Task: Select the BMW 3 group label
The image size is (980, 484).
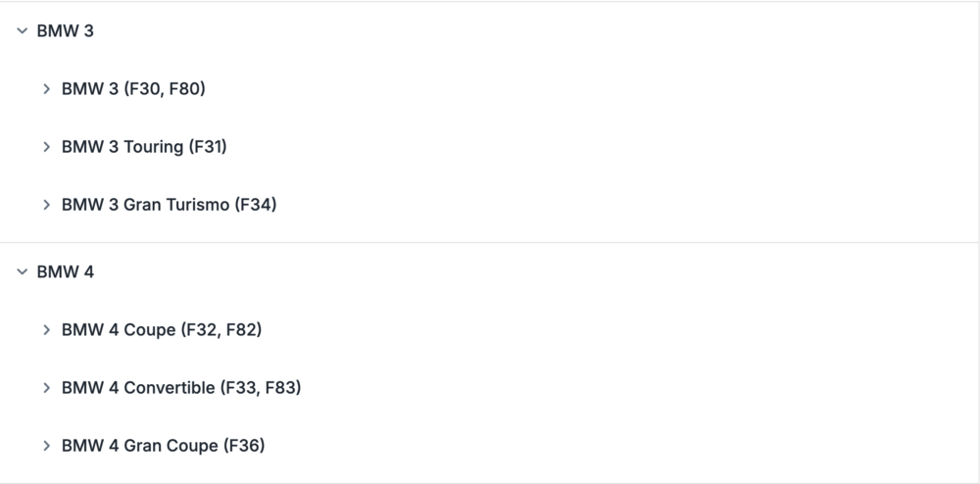Action: click(x=66, y=31)
